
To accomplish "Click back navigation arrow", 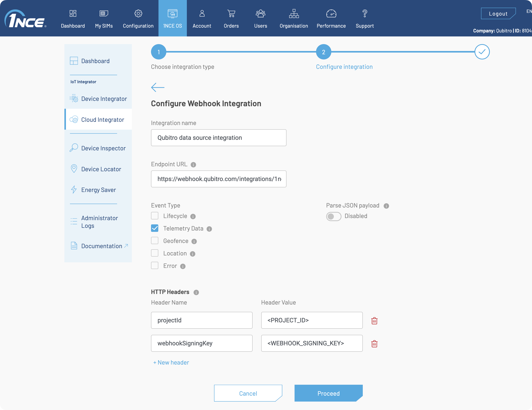I will point(158,87).
